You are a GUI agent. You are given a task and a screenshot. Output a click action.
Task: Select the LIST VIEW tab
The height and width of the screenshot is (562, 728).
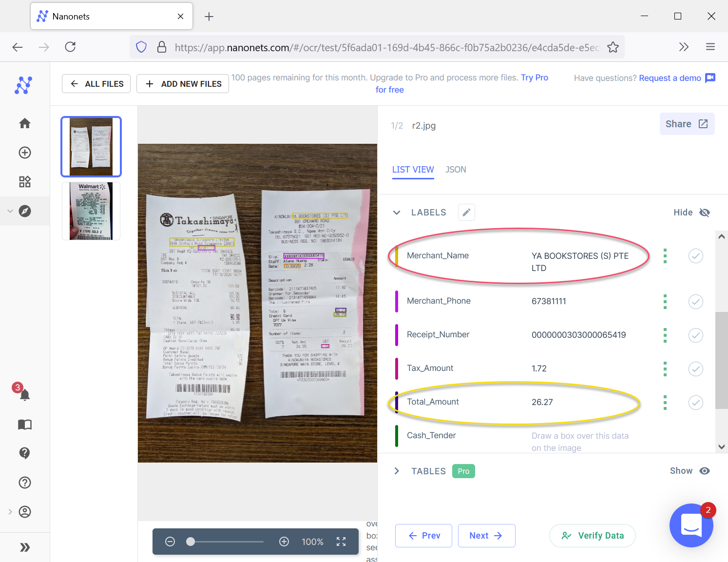pyautogui.click(x=413, y=170)
